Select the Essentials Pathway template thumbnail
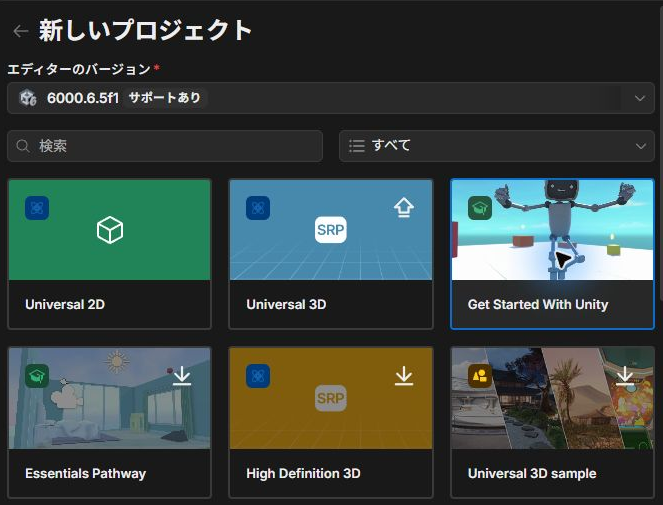The image size is (663, 505). (x=110, y=398)
